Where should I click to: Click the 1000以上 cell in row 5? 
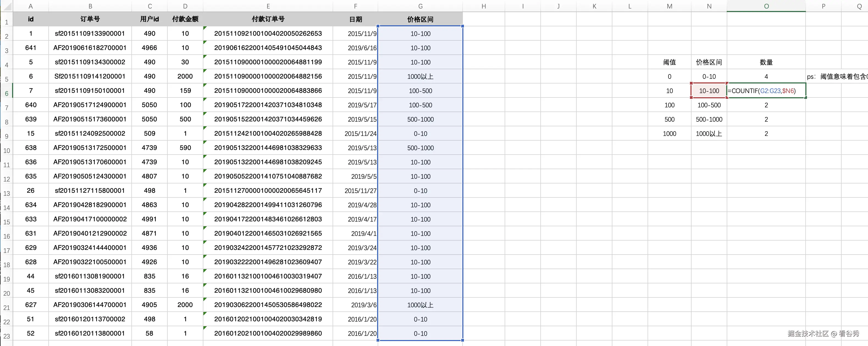420,76
